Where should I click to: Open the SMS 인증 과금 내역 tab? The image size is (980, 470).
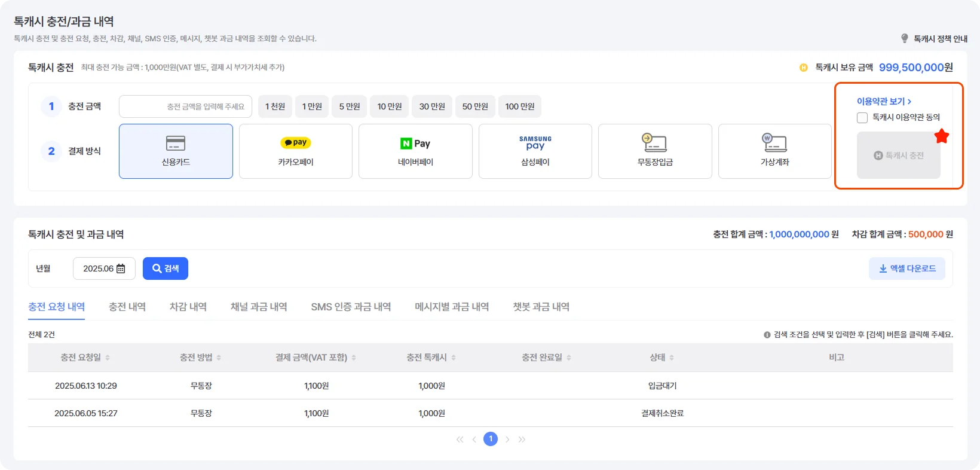coord(351,307)
